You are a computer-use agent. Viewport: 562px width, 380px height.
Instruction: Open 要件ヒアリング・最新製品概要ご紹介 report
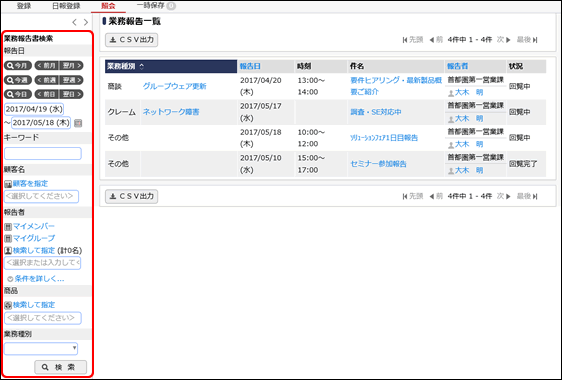tap(396, 86)
